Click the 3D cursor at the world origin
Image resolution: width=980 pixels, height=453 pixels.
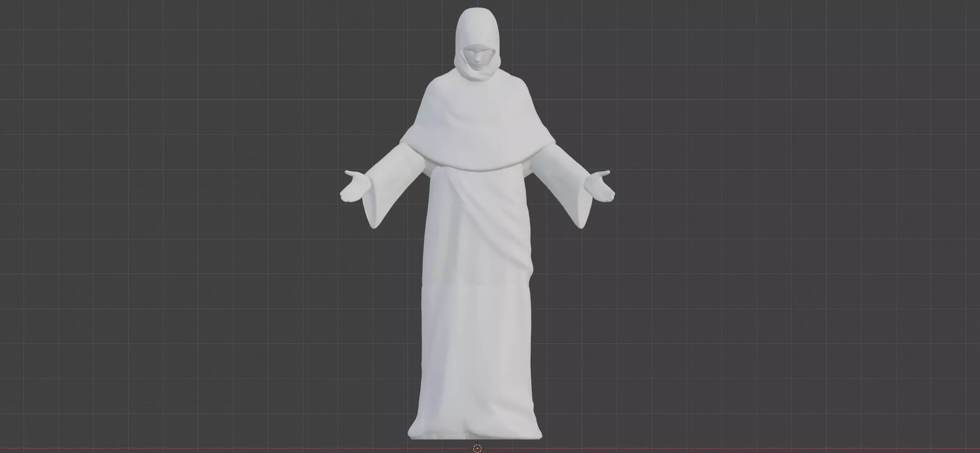point(477,448)
